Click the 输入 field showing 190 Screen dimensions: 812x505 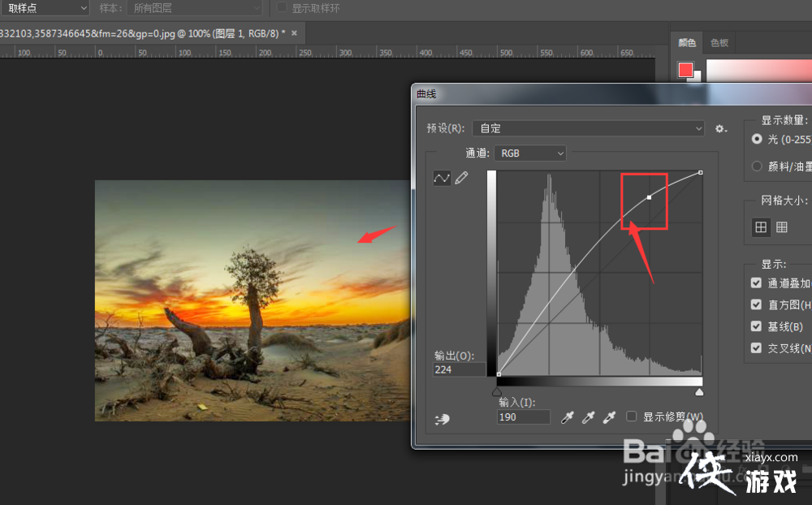[524, 417]
